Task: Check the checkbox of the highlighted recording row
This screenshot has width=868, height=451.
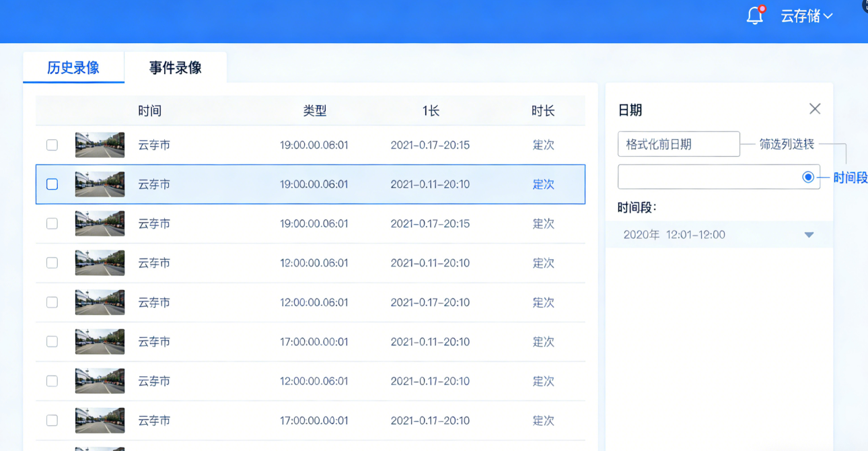Action: [x=52, y=184]
